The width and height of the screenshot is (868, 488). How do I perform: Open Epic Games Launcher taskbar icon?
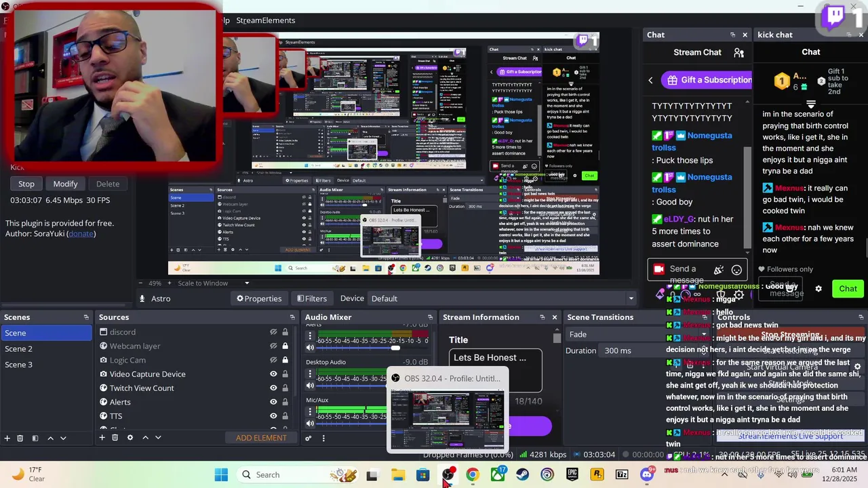pyautogui.click(x=572, y=474)
